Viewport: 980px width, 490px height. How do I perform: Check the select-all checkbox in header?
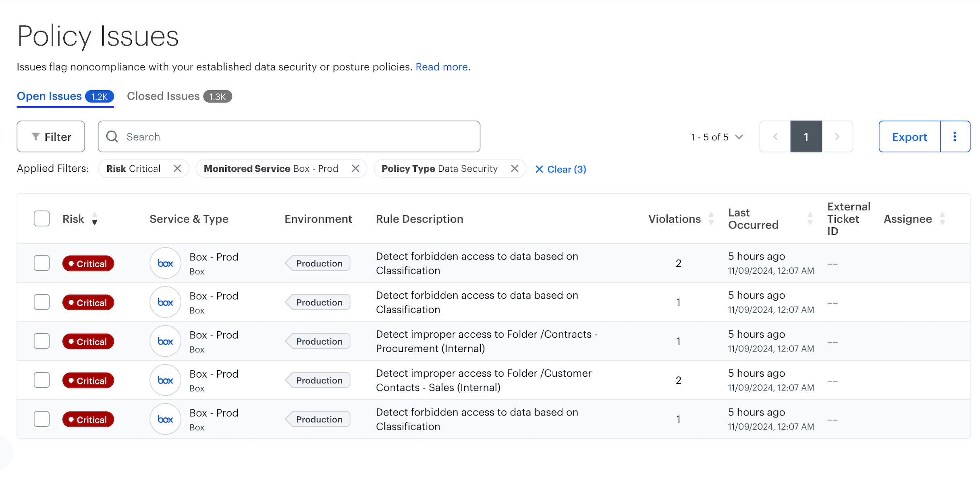coord(42,218)
